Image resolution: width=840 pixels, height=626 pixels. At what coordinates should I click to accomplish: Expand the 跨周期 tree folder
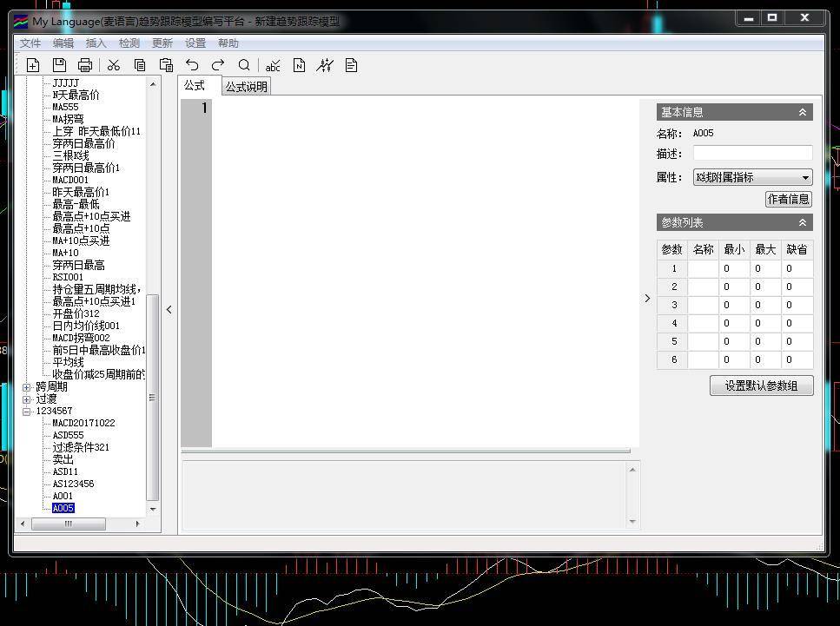click(x=26, y=387)
